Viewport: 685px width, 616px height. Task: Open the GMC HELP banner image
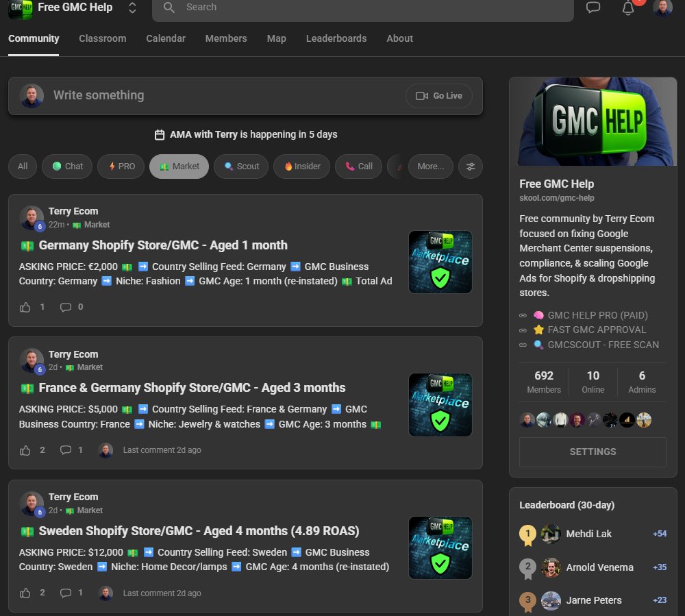point(593,121)
